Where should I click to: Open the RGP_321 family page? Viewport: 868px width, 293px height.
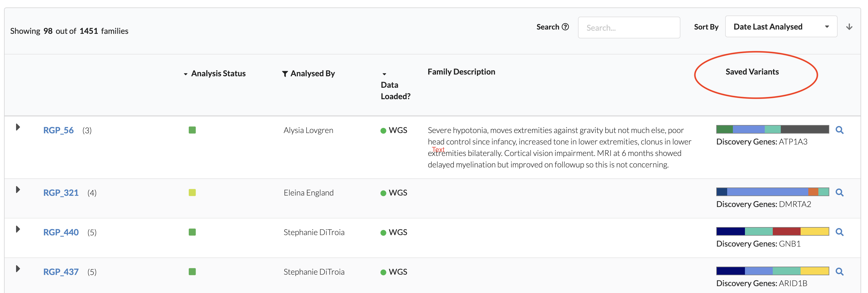point(61,192)
